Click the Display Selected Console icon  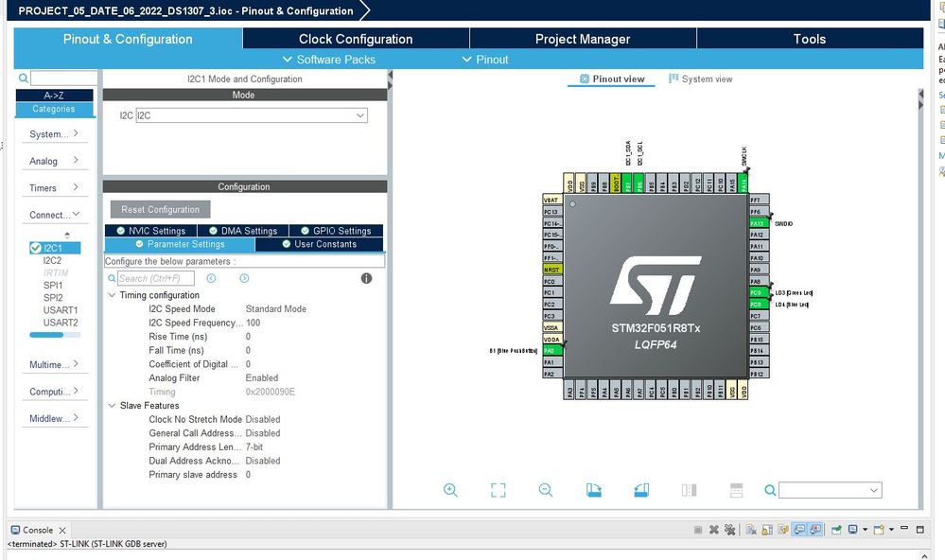(853, 530)
